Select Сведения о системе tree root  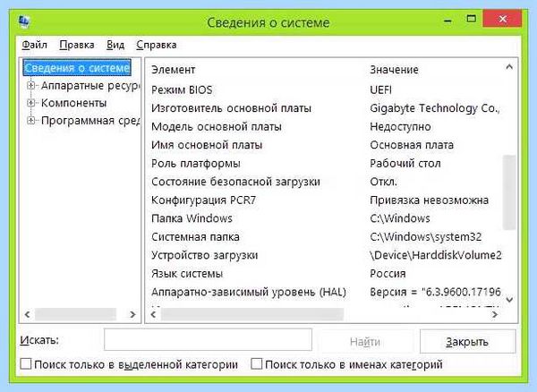pyautogui.click(x=77, y=68)
